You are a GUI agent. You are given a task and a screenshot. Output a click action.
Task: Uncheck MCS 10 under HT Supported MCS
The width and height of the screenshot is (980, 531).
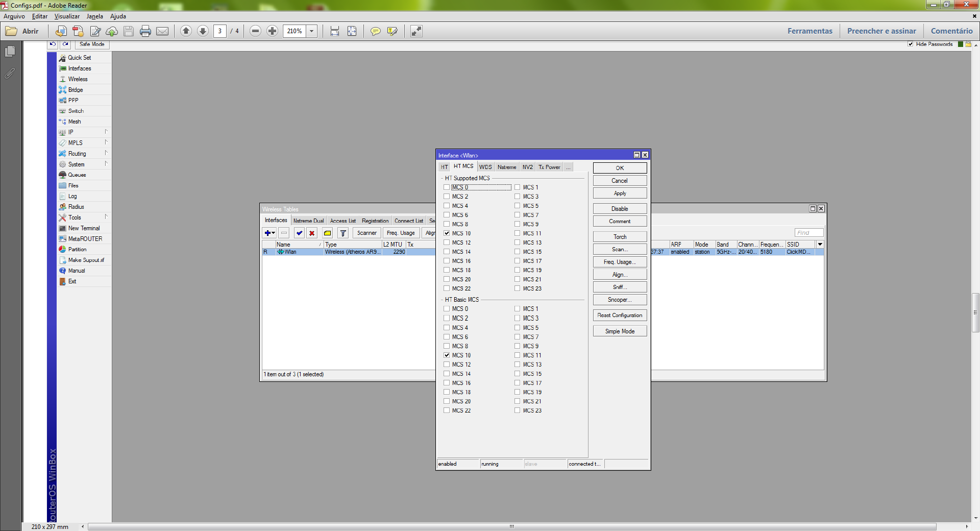(x=447, y=233)
